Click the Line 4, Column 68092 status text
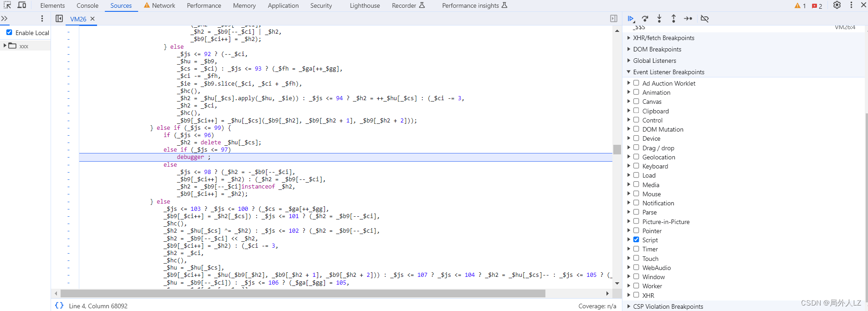Screen dimensions: 868x311 point(98,306)
